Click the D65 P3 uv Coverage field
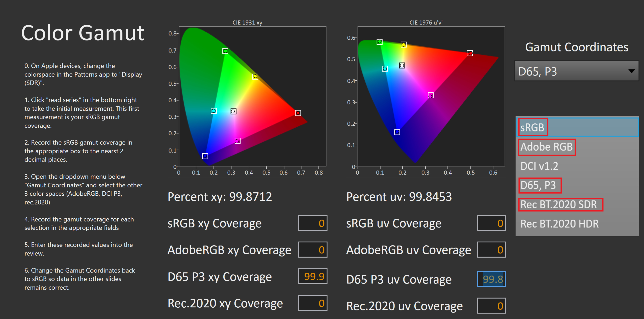 click(491, 279)
